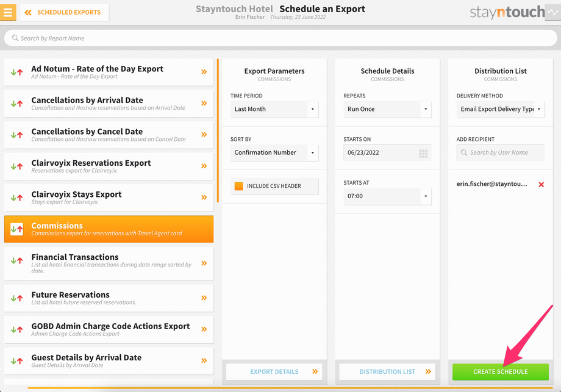
Task: Go back to Scheduled Exports
Action: (x=65, y=13)
